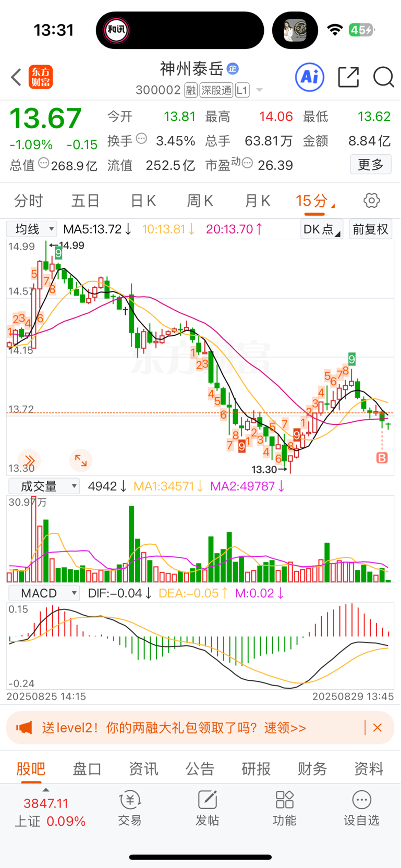401x868 pixels.
Task: Open the 公告 tab
Action: (x=200, y=768)
